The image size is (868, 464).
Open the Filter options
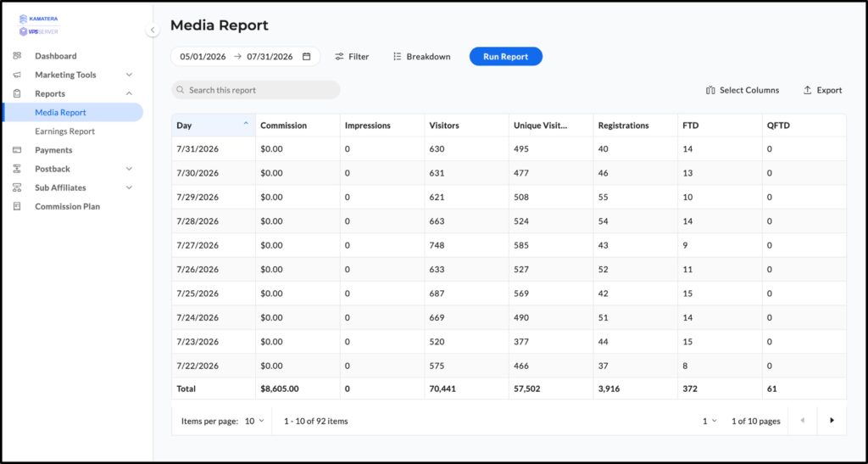pos(352,57)
